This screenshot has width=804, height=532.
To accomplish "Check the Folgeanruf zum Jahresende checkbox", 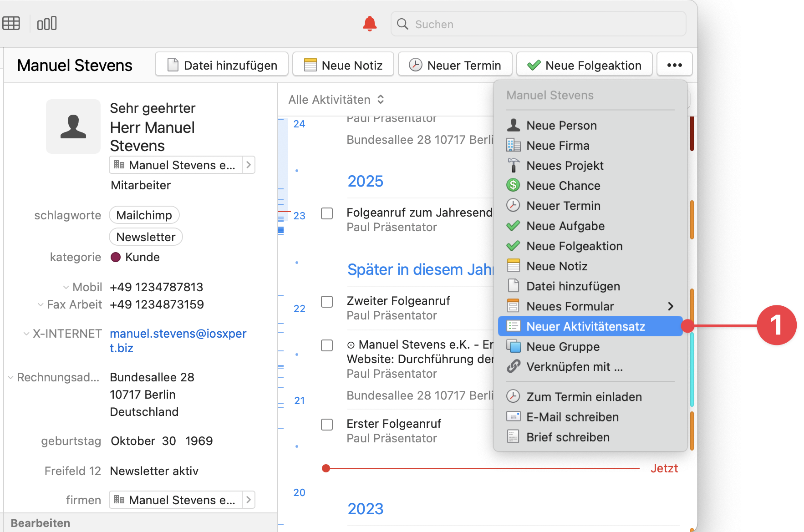I will point(327,213).
